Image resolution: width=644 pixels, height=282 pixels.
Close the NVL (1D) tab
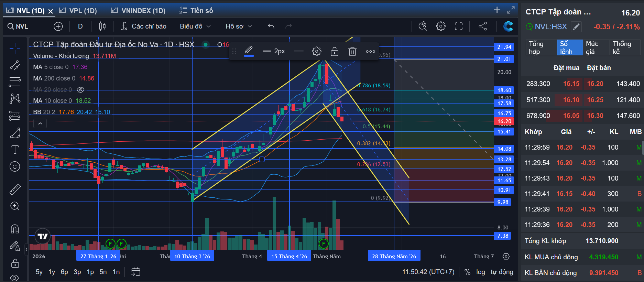pos(51,11)
